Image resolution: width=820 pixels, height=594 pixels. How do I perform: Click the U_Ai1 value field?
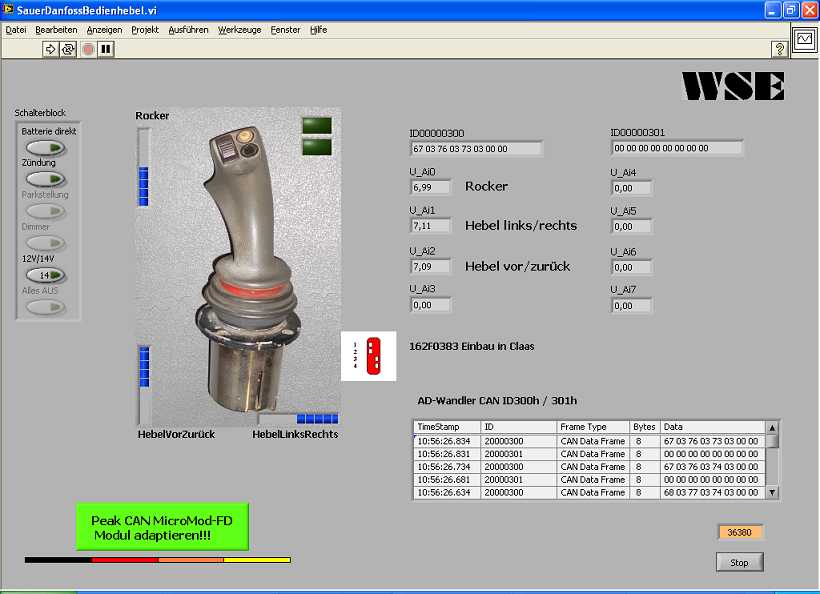[430, 226]
